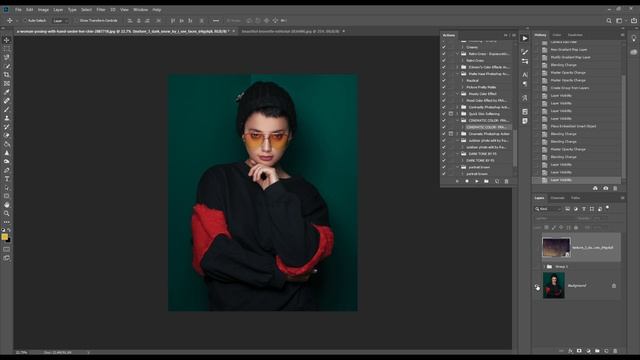Click the History panel vertical scrollbar
The image size is (640, 360).
click(624, 127)
